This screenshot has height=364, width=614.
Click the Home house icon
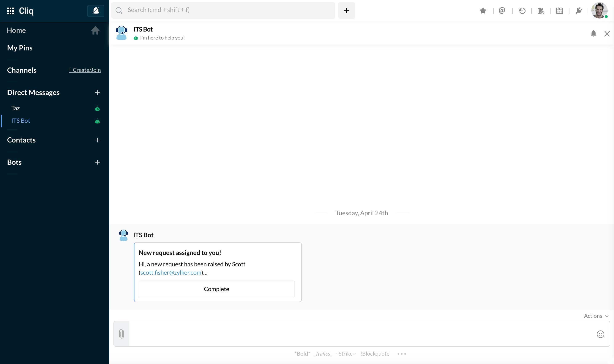tap(95, 30)
